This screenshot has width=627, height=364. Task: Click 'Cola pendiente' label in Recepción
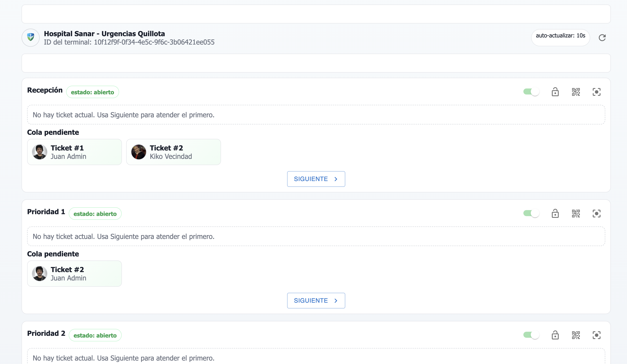tap(53, 132)
